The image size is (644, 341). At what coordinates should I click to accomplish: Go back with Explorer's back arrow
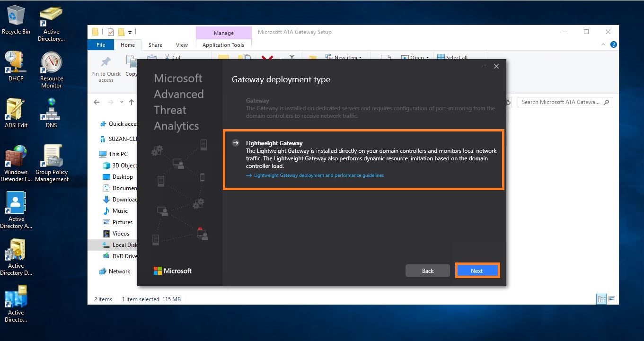pos(97,102)
